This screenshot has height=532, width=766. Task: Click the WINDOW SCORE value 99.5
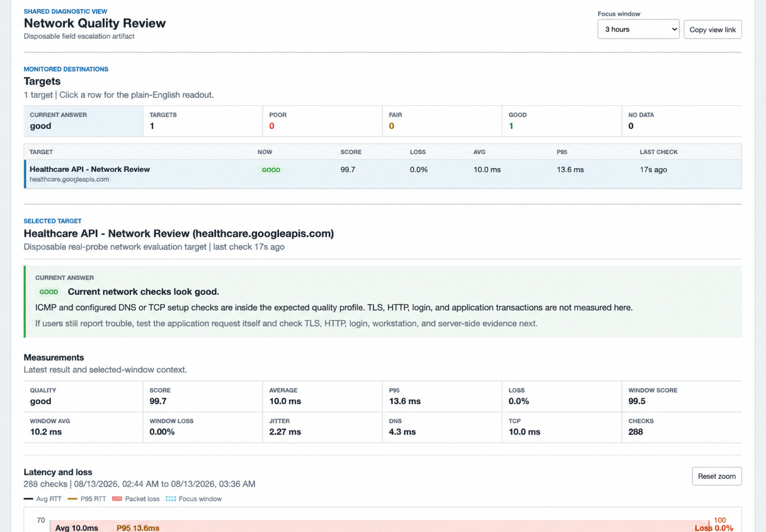pos(637,401)
